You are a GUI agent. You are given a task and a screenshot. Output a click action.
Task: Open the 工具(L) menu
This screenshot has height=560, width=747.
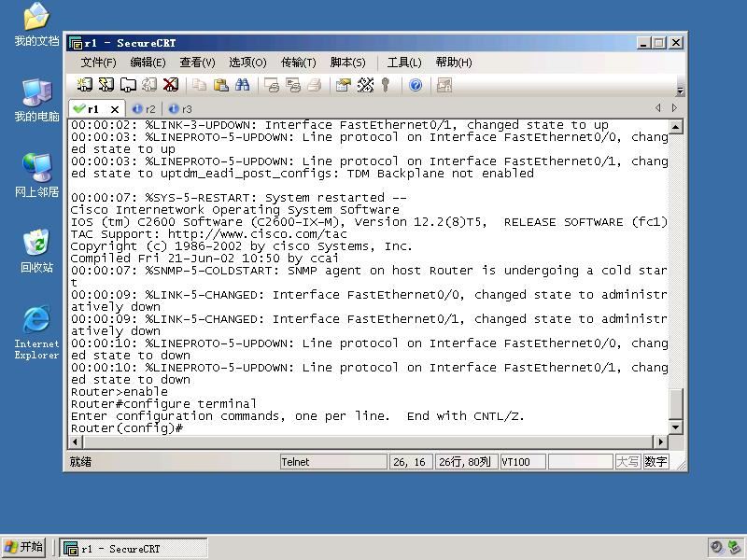pos(404,63)
